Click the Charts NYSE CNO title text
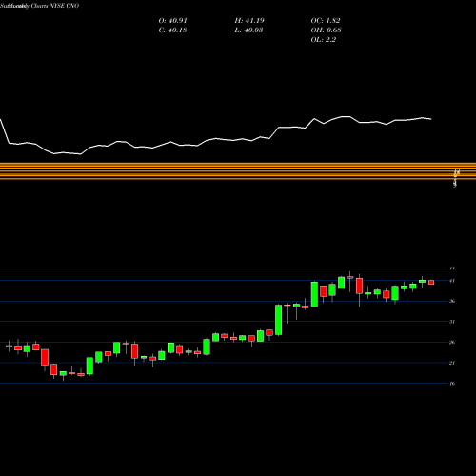476x476 pixels. click(55, 6)
